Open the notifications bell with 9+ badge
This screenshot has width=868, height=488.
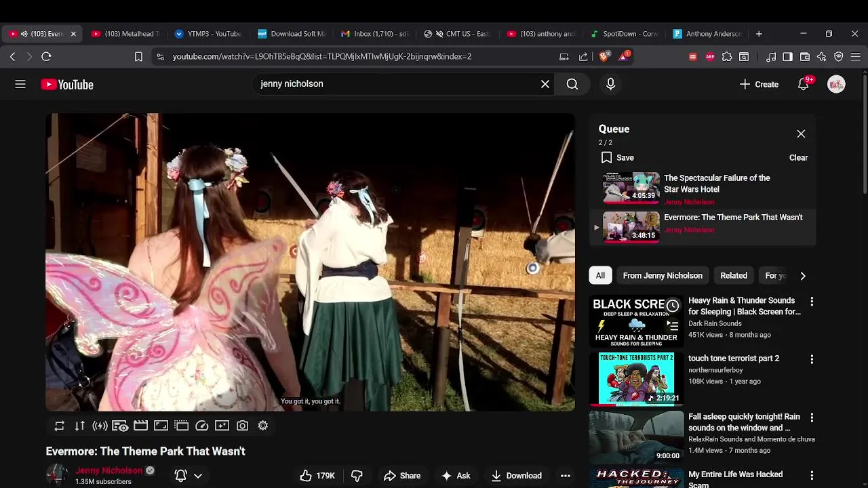coord(804,84)
